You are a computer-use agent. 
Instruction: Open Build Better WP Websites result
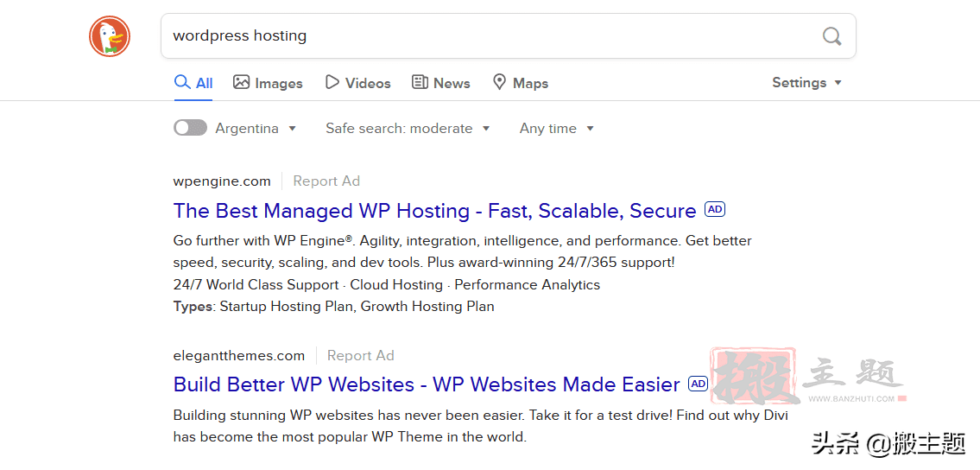click(427, 384)
